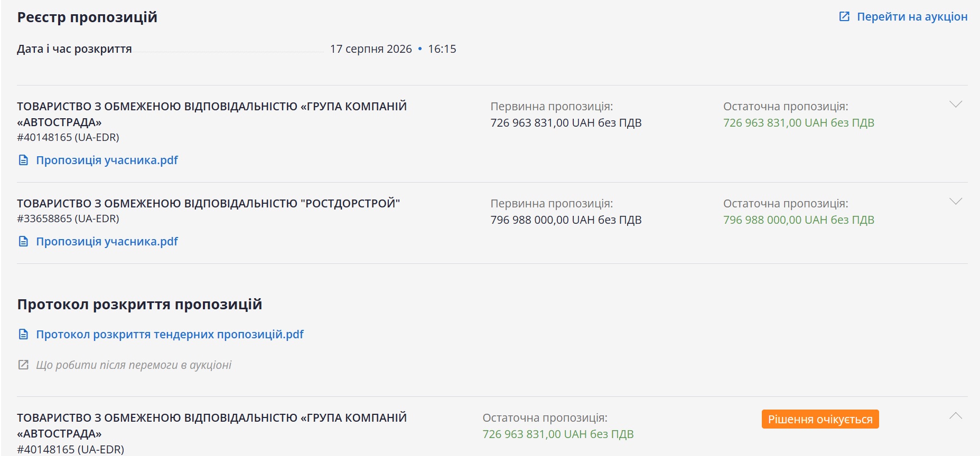Click the 17 серпня 2026 opening date

371,49
